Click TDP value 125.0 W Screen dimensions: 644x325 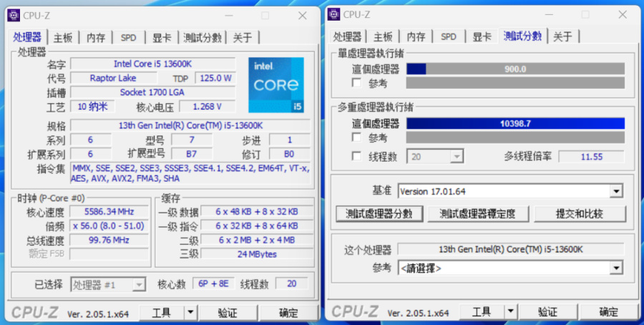click(215, 78)
